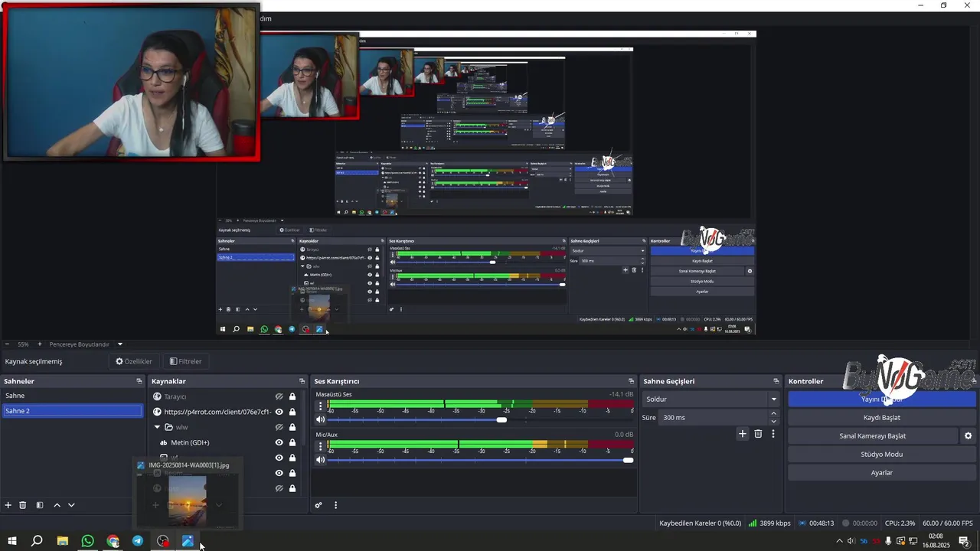The image size is (980, 551).
Task: Open Mic/Aux options dots
Action: [320, 445]
